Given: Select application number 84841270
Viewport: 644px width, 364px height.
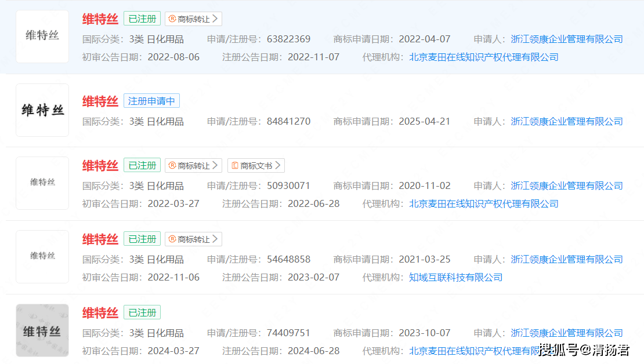Looking at the screenshot, I should (x=288, y=122).
